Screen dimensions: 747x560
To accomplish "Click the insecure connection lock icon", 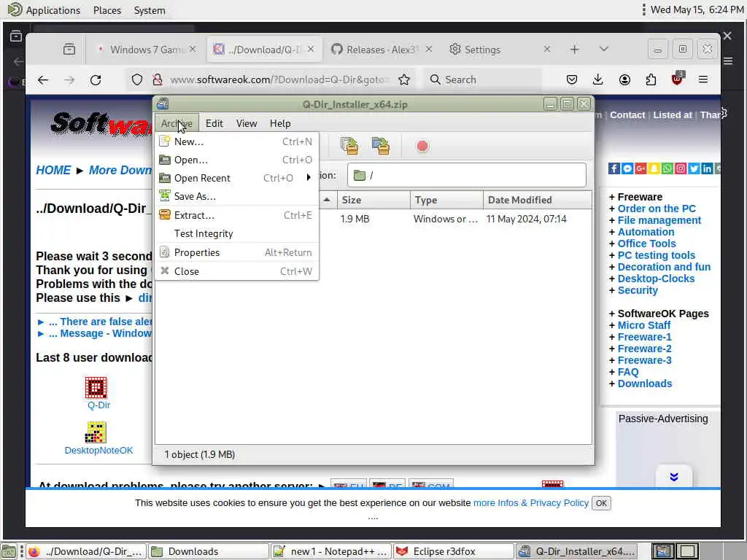I will [x=158, y=79].
